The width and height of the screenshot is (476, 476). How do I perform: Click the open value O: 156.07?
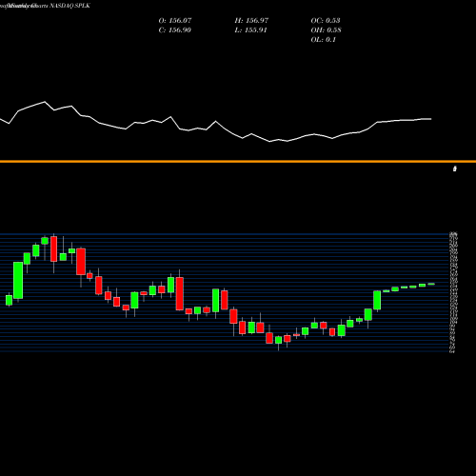pos(175,21)
